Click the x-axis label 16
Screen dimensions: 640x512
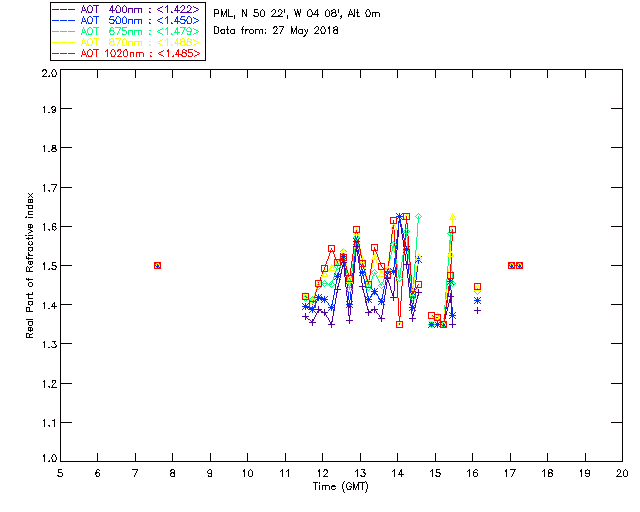pyautogui.click(x=473, y=473)
